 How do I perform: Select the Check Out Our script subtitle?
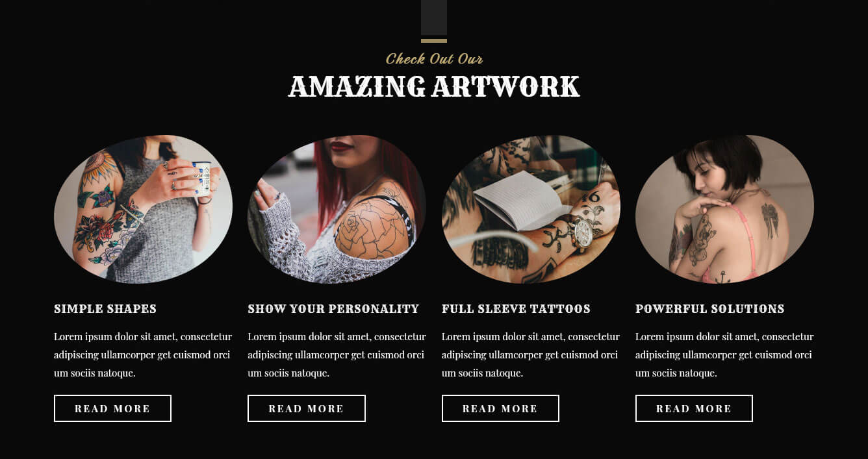pos(434,58)
